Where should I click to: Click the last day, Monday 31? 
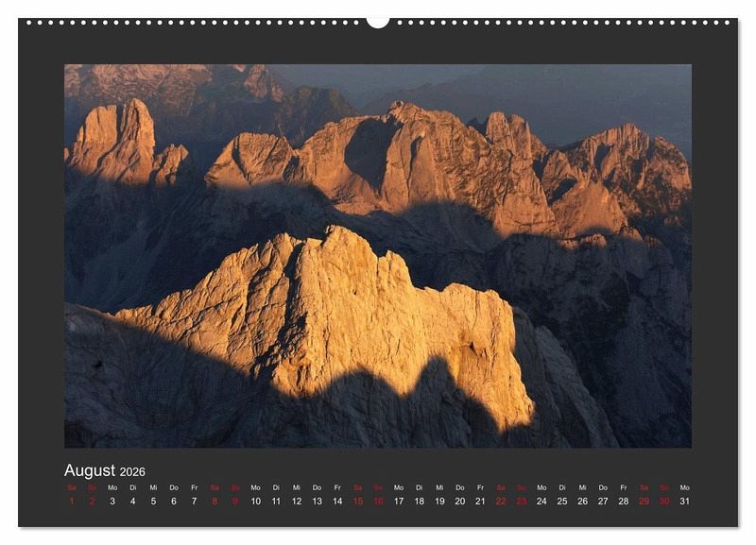click(684, 501)
